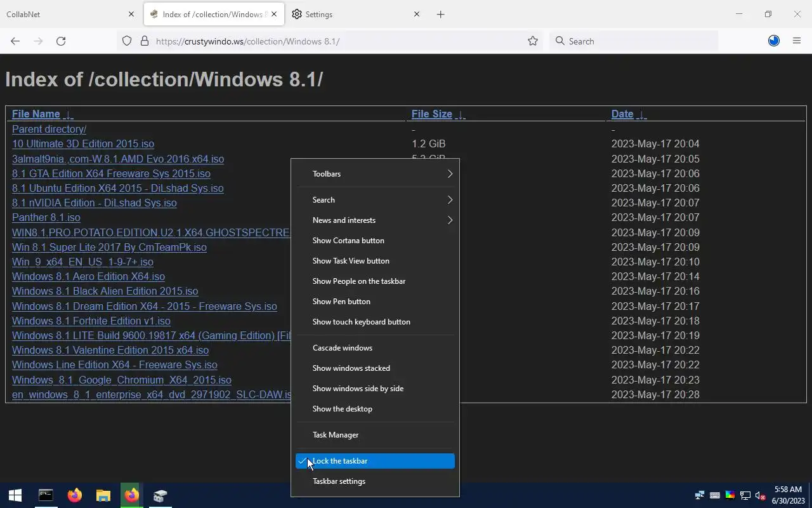
Task: Open Windows 8.1 Aero Edition X64.iso
Action: (x=88, y=276)
